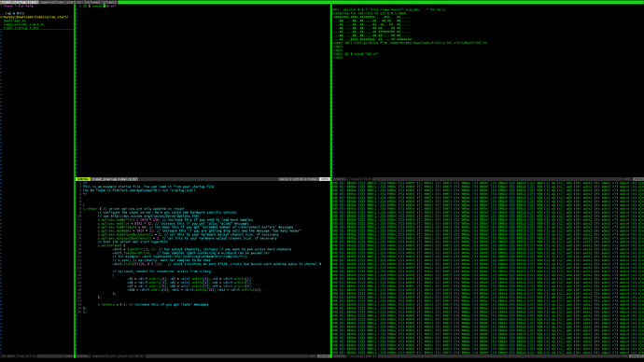The height and width of the screenshot is (362, 644).
Task: Switch to the [sclang] tab
Action: [92, 2]
